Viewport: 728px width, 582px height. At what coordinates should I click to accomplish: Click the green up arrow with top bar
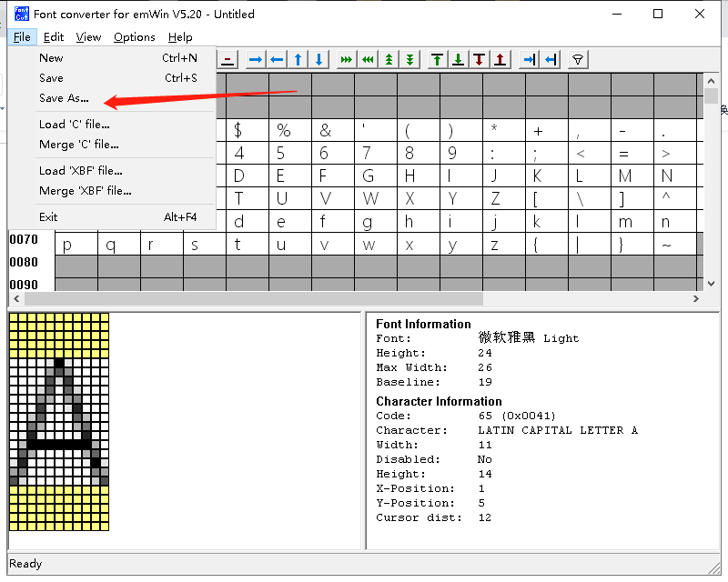point(438,60)
